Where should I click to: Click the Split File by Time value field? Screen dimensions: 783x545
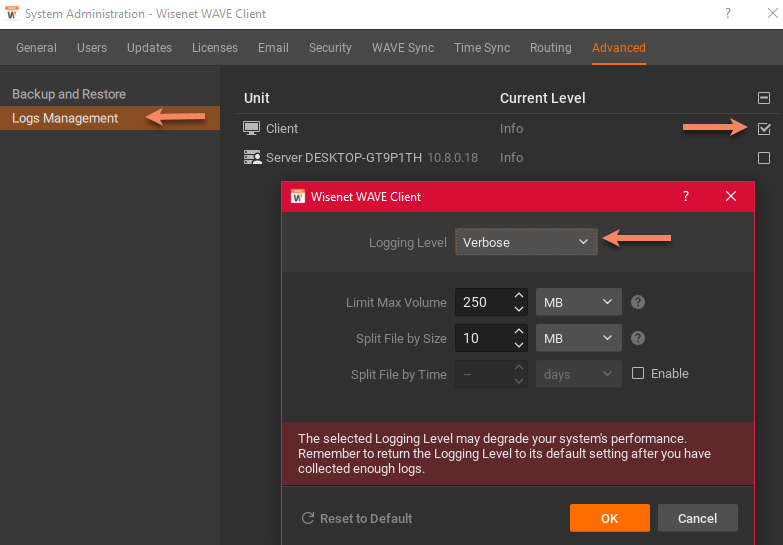[x=484, y=374]
